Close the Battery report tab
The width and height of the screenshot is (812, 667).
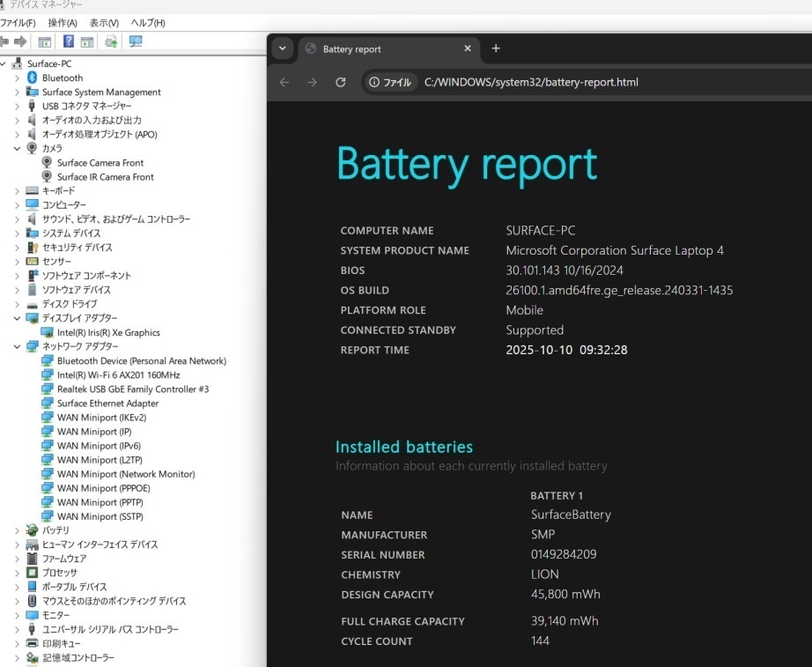468,48
